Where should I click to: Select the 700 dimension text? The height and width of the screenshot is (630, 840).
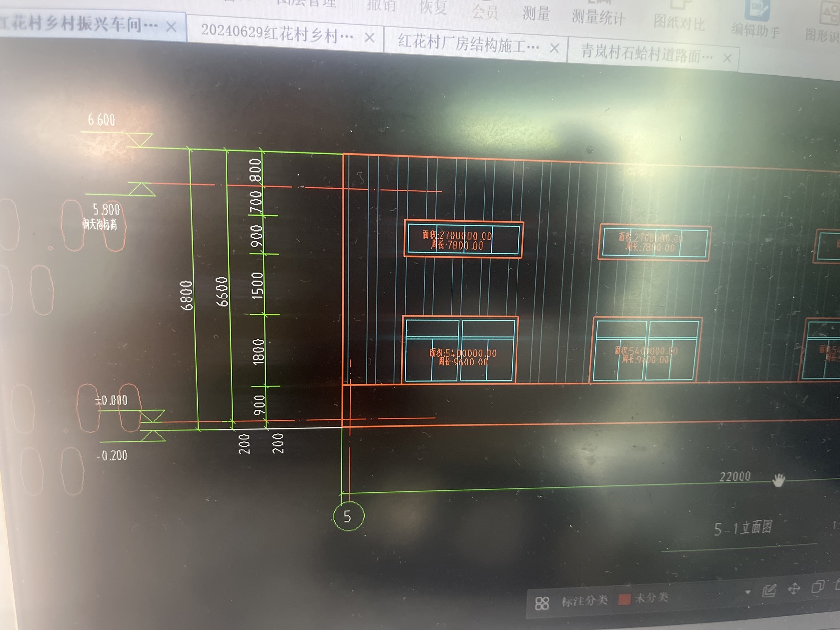tap(256, 202)
